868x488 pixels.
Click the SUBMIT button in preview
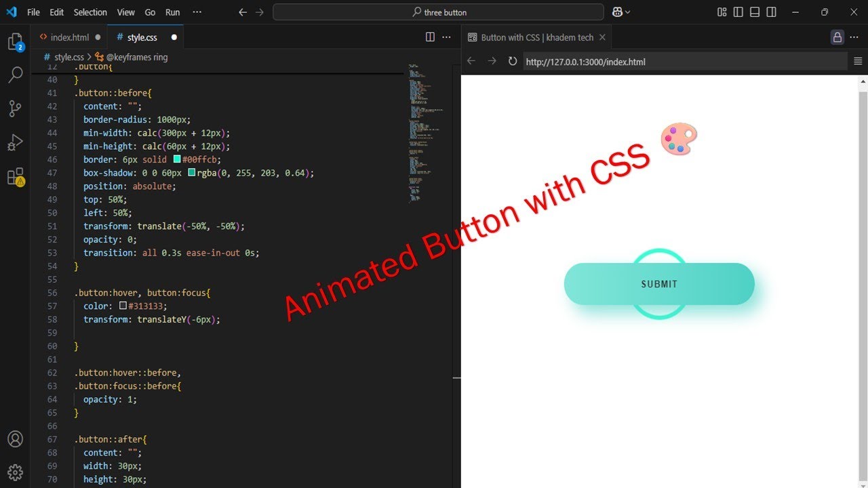click(659, 284)
